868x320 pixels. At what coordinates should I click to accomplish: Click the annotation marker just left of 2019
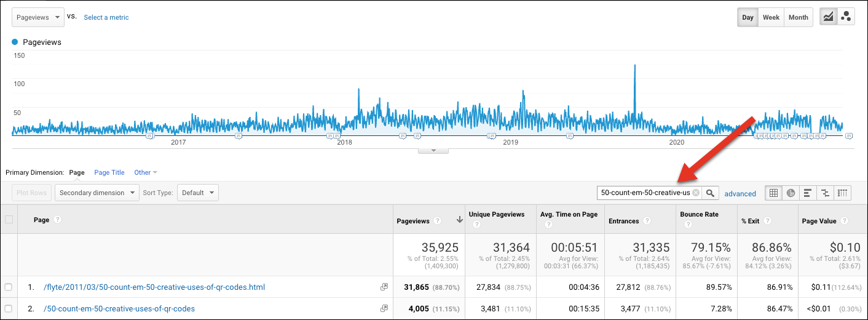pyautogui.click(x=491, y=136)
